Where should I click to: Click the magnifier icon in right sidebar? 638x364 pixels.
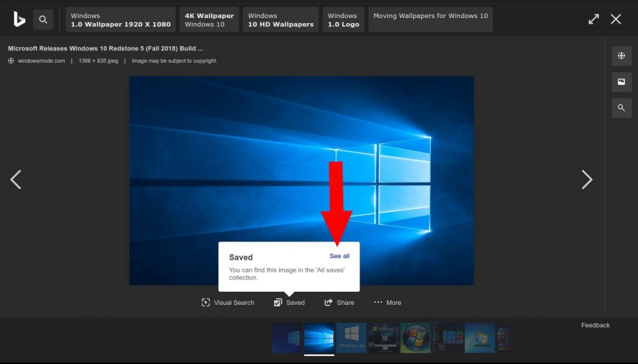621,108
